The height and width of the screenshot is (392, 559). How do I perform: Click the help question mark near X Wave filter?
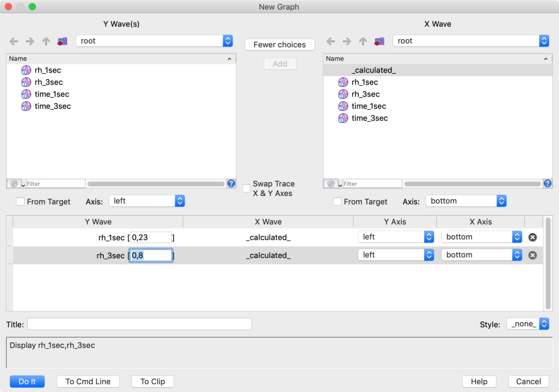click(548, 183)
